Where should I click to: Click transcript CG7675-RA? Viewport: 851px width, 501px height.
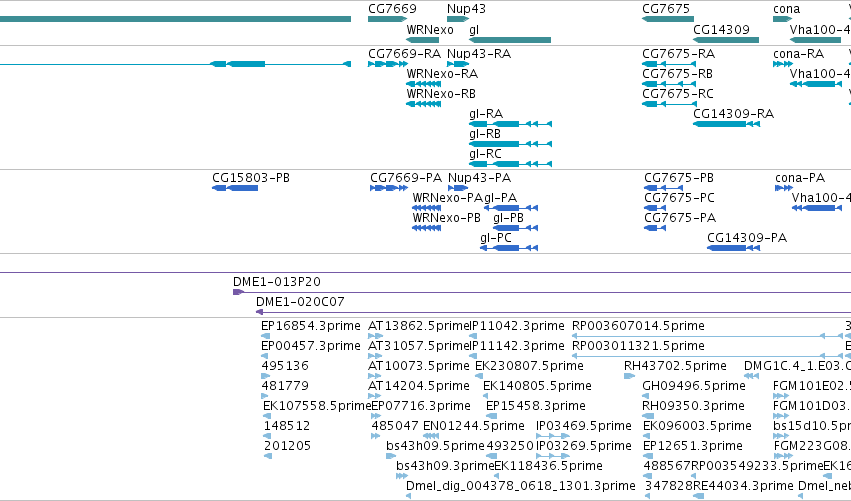(678, 54)
